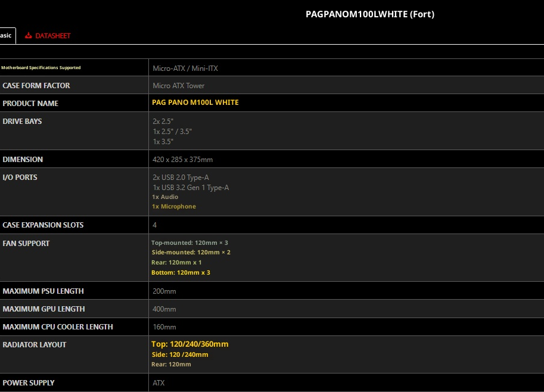Click the 1x Microphone entry
Screen dimensions: 544x392
(174, 206)
